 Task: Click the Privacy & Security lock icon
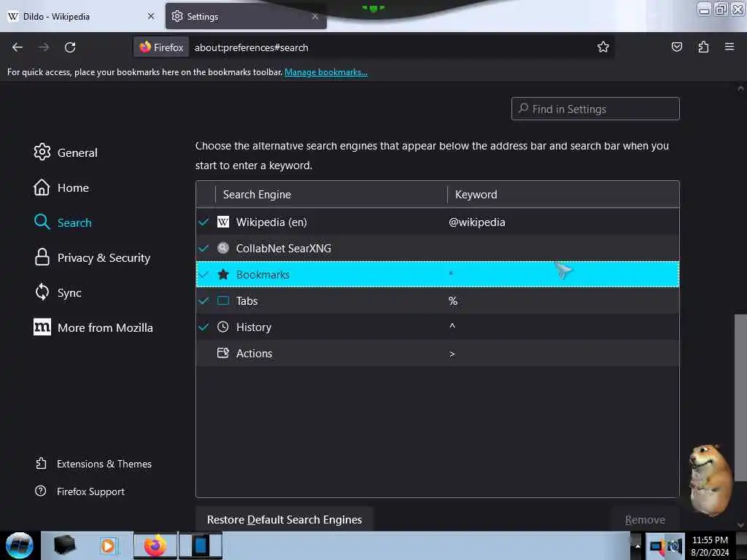(42, 257)
